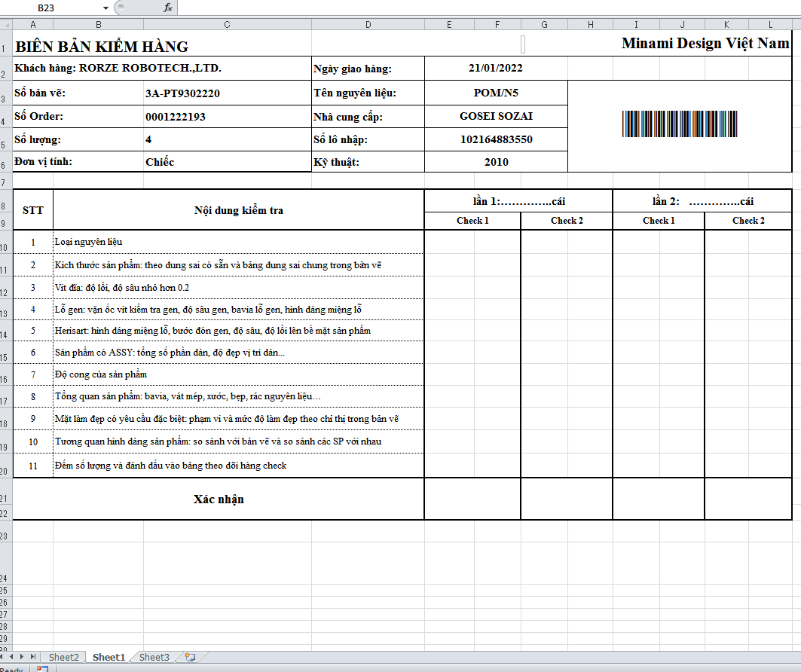The height and width of the screenshot is (672, 801).
Task: Click the 'Xác nhận' cell
Action: click(219, 499)
